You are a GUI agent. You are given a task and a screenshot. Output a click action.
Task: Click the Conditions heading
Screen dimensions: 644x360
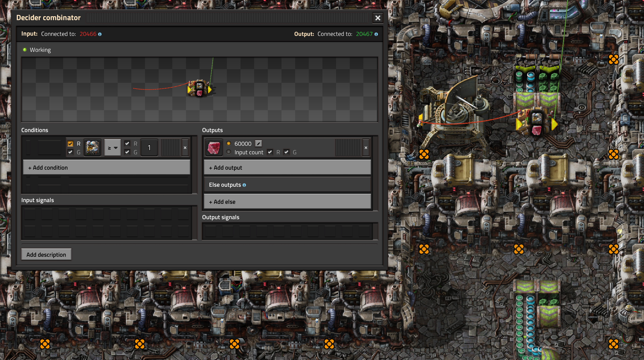click(x=35, y=130)
